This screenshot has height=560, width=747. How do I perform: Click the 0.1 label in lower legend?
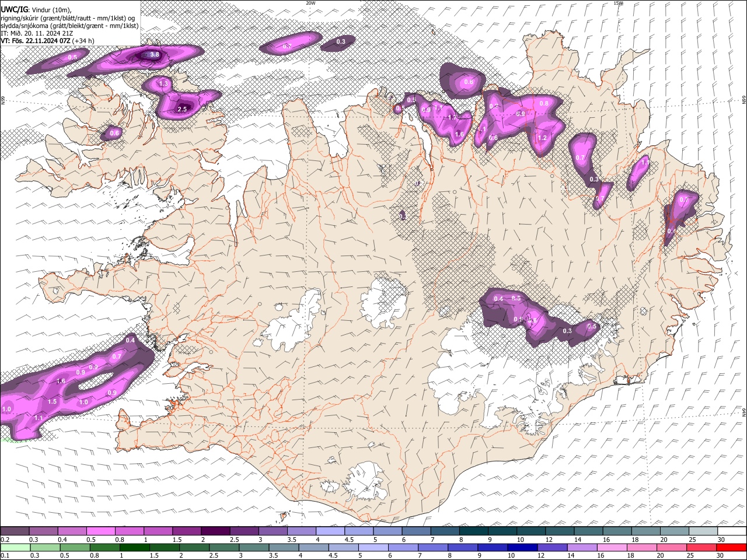pos(5,556)
